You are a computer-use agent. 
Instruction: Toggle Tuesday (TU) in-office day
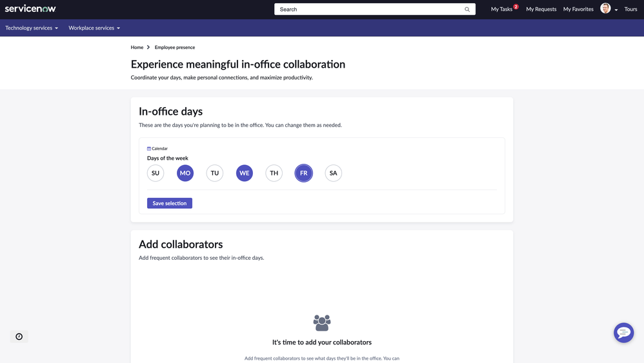214,173
